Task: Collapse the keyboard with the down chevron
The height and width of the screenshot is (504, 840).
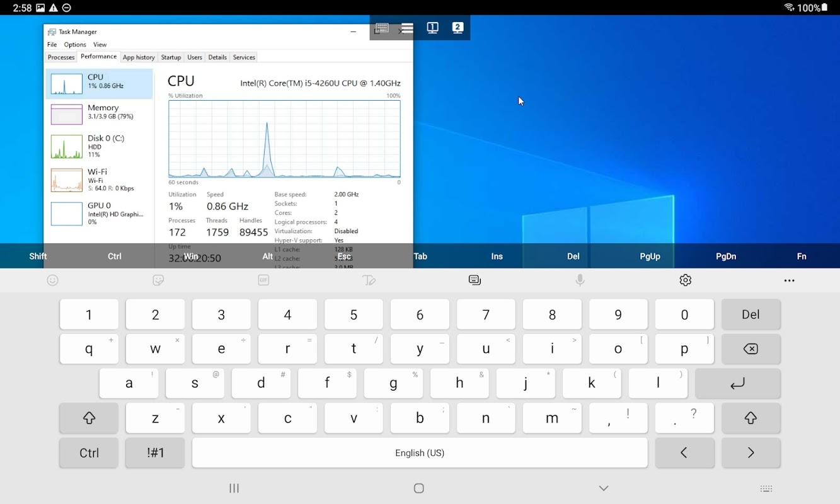Action: (x=604, y=488)
